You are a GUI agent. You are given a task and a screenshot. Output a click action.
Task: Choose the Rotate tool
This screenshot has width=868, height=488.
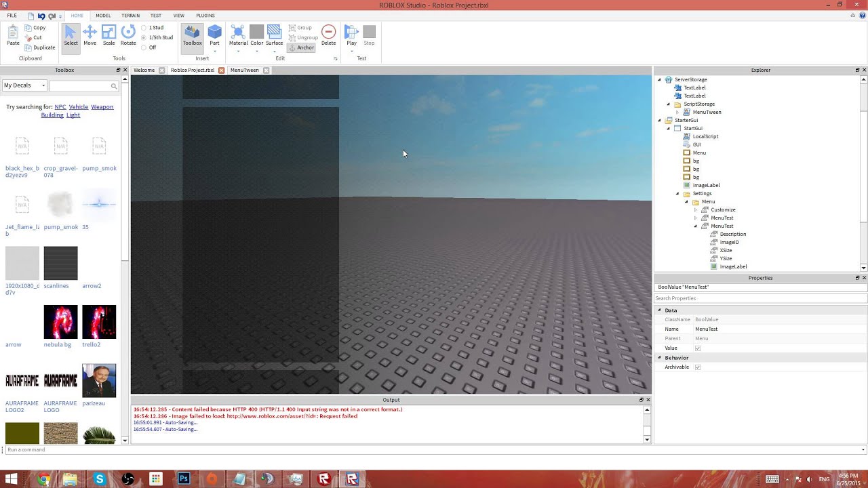click(128, 36)
